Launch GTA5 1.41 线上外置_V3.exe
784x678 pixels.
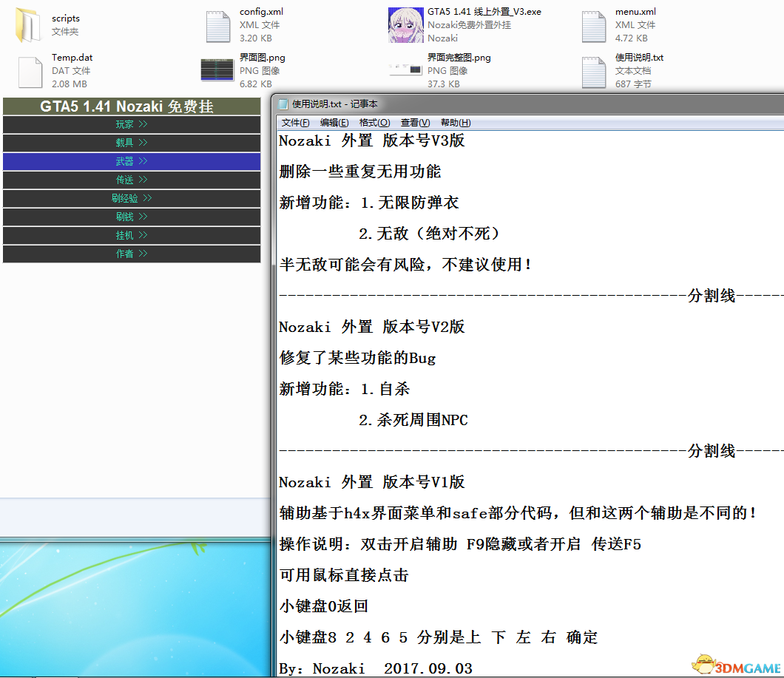click(x=405, y=24)
